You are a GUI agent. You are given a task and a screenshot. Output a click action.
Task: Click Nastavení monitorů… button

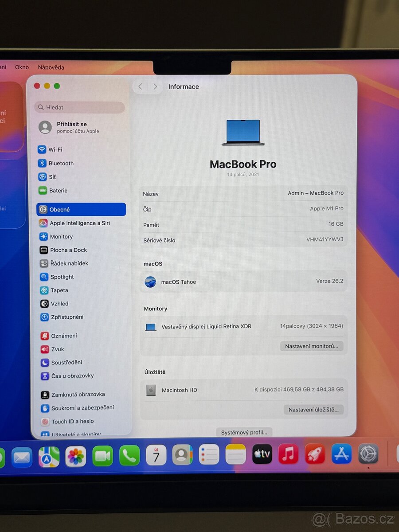312,346
